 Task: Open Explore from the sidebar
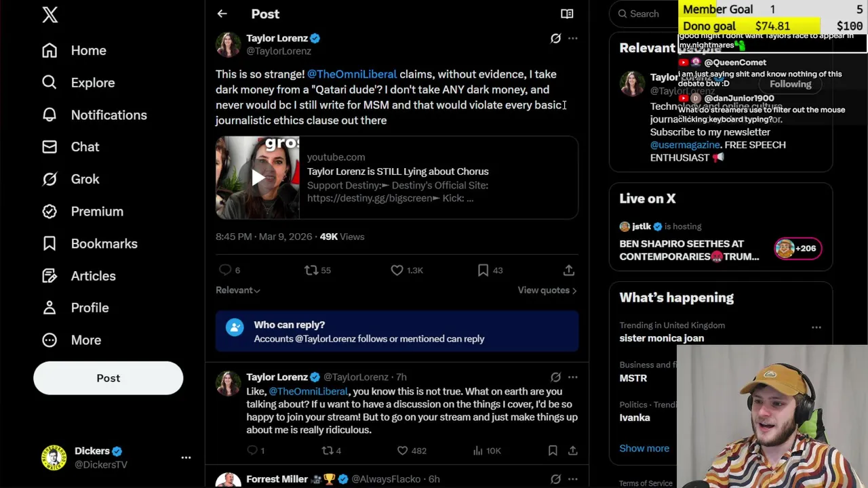pos(79,83)
